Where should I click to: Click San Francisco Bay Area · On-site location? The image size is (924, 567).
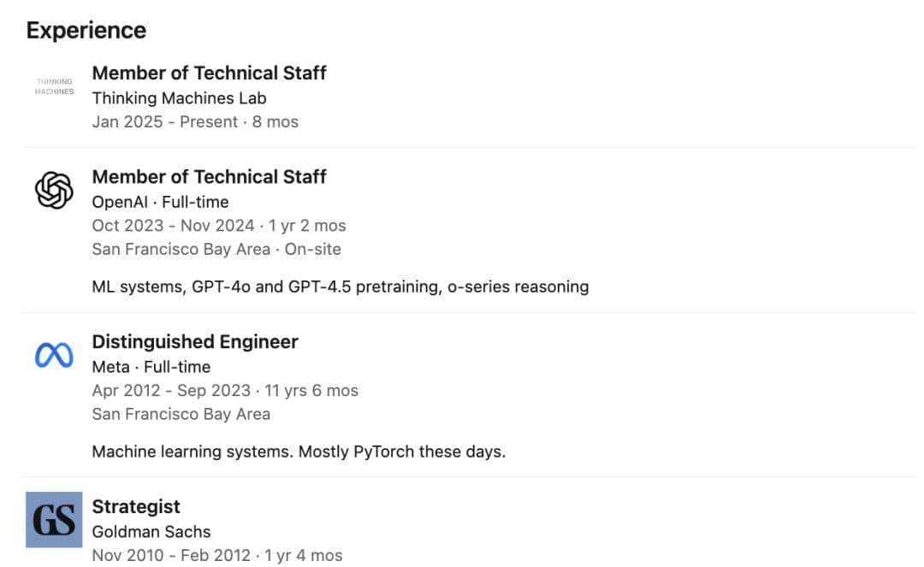(216, 250)
